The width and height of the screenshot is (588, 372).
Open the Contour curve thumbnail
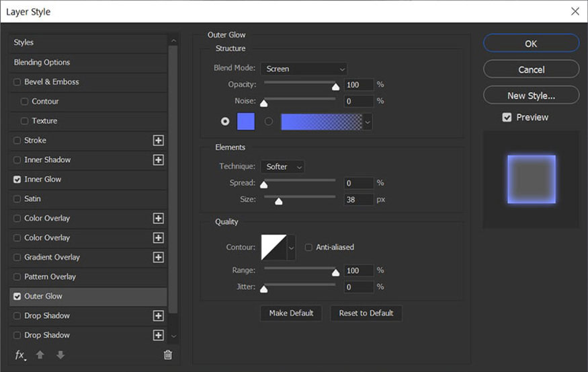pos(274,248)
